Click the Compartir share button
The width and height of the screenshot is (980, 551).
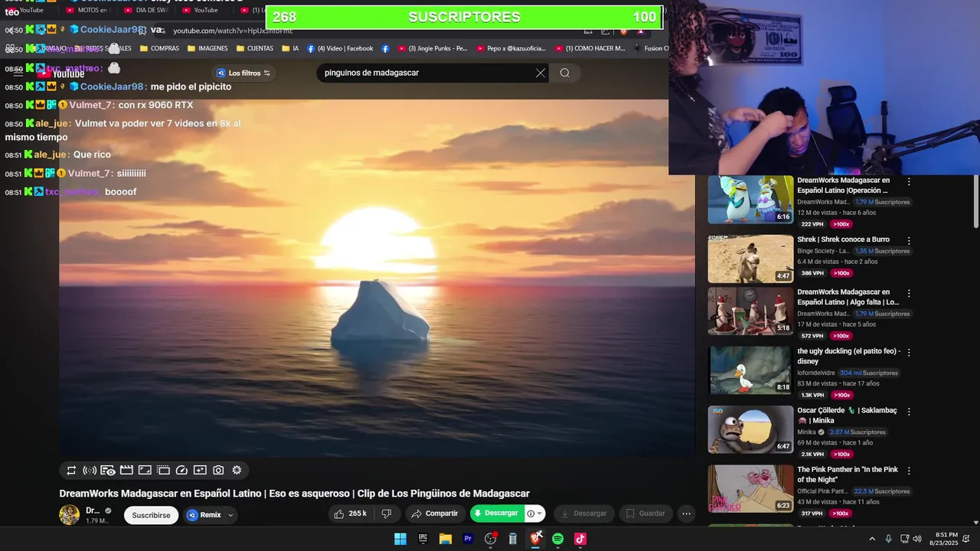434,514
